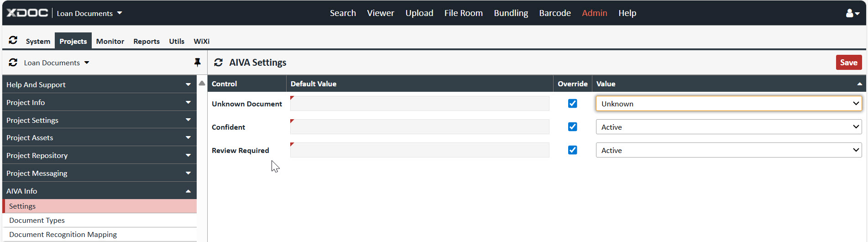Expand the Project Settings section
Image resolution: width=868 pixels, height=242 pixels.
[x=99, y=120]
